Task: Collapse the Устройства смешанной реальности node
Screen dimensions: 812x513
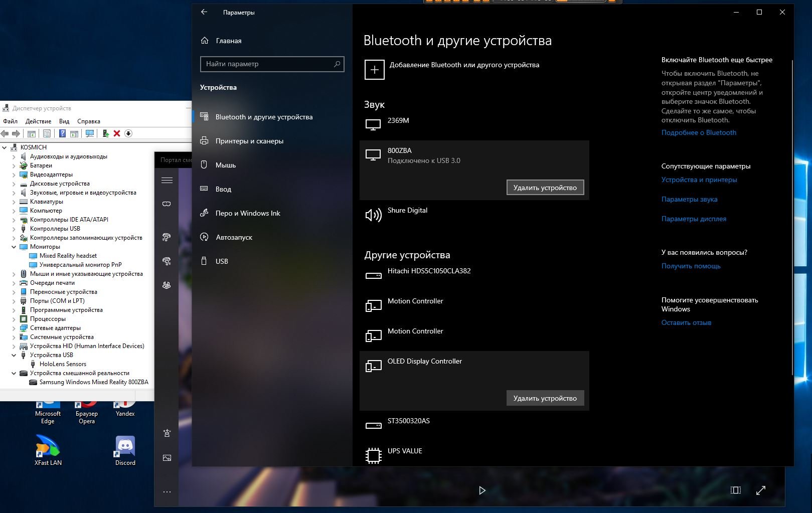Action: pos(14,373)
